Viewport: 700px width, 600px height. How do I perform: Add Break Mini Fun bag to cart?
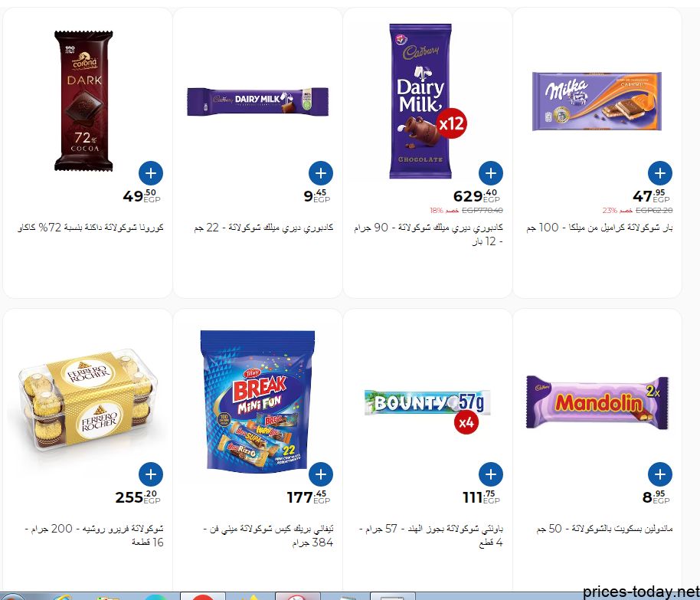point(321,474)
